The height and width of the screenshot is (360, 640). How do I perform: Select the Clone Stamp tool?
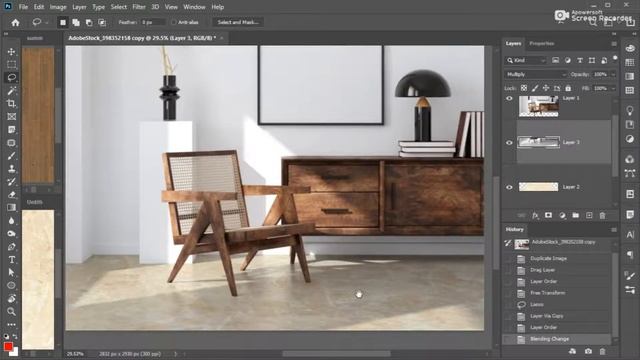(x=11, y=169)
